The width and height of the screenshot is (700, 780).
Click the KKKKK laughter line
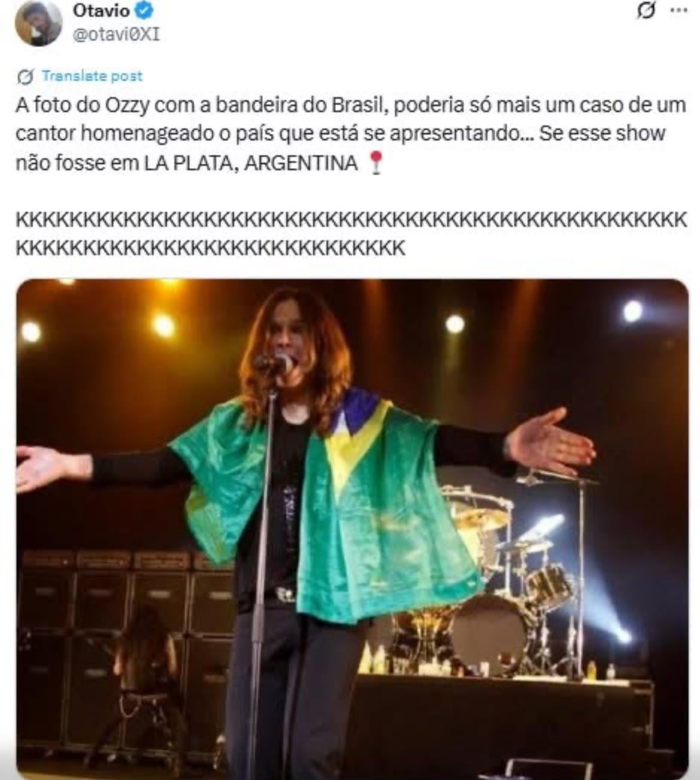[351, 233]
